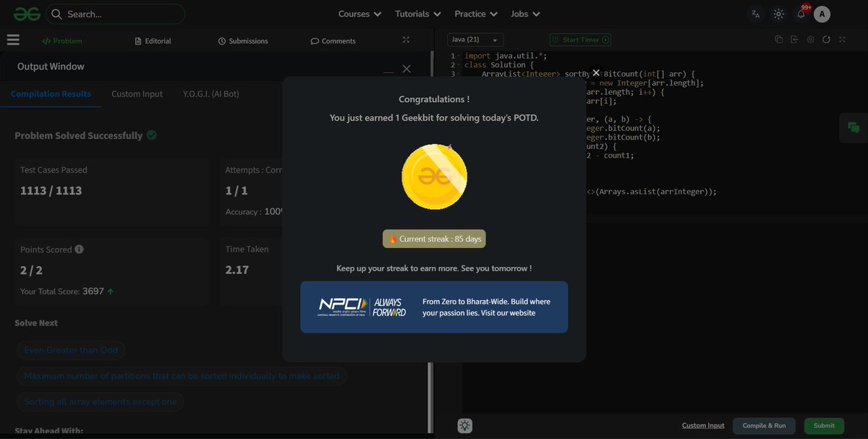This screenshot has width=868, height=439.
Task: Switch to the Editorial tab
Action: tap(153, 41)
